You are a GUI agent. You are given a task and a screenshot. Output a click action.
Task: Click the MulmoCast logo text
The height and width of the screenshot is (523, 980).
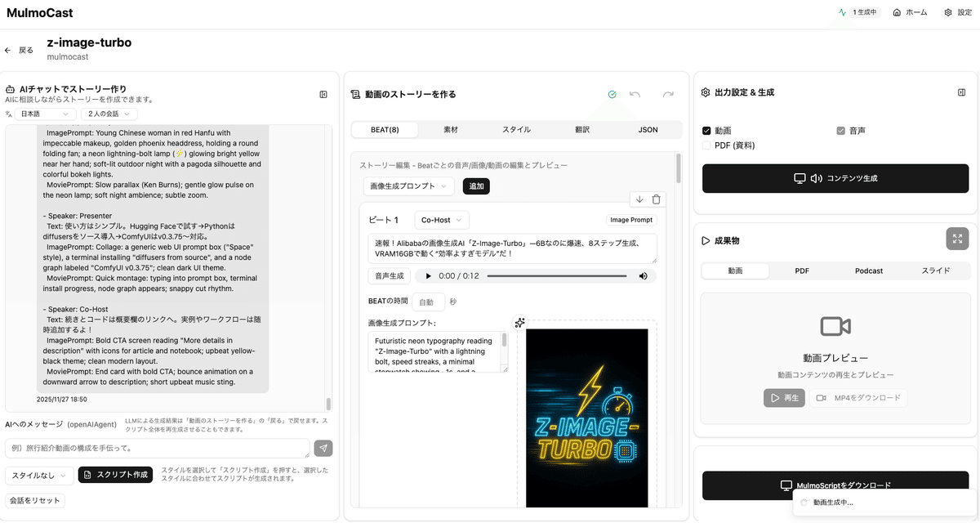(39, 12)
